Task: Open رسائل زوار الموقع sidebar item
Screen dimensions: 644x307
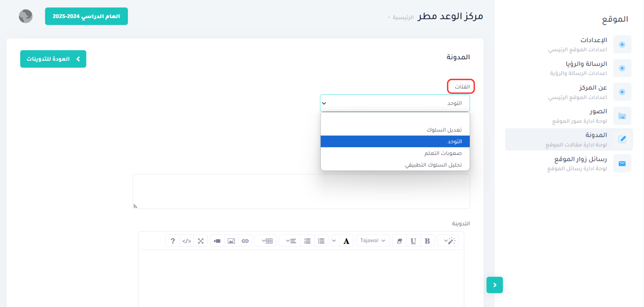Action: (569, 163)
